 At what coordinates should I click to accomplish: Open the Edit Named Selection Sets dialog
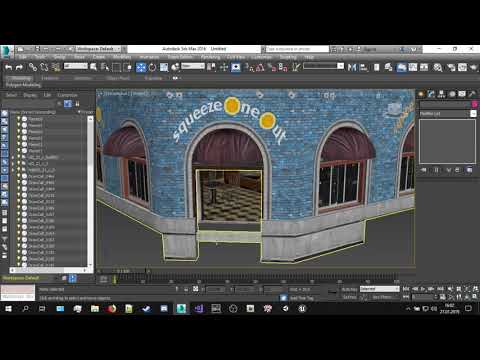click(x=296, y=67)
